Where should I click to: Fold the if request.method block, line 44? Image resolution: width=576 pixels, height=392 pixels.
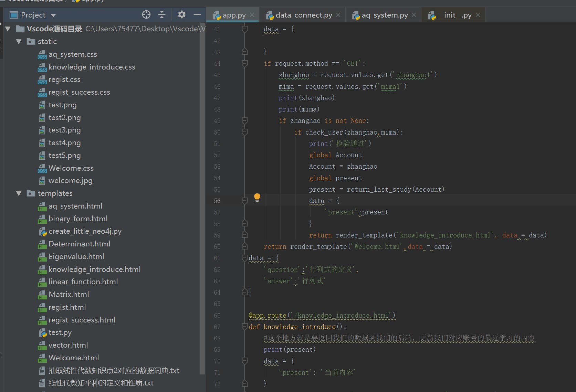click(x=245, y=63)
